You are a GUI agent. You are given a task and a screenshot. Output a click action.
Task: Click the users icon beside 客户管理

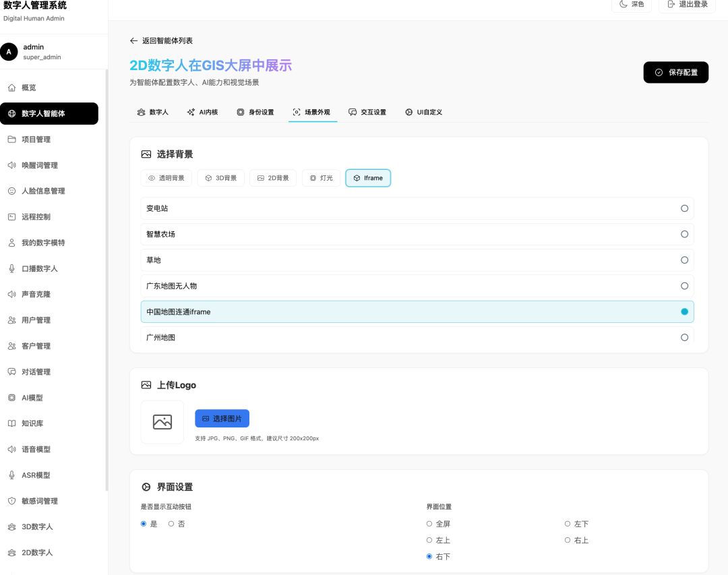tap(12, 346)
